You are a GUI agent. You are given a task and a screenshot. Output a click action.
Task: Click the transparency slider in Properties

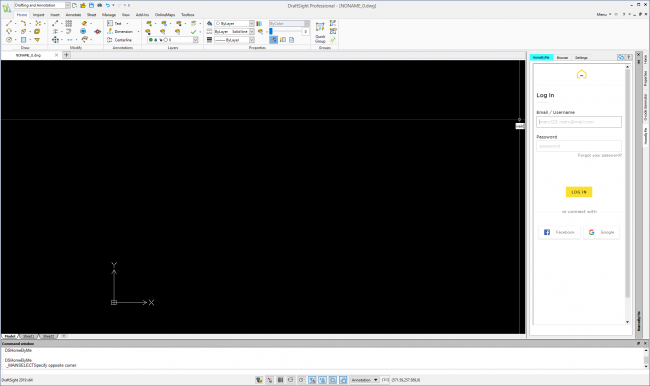286,32
